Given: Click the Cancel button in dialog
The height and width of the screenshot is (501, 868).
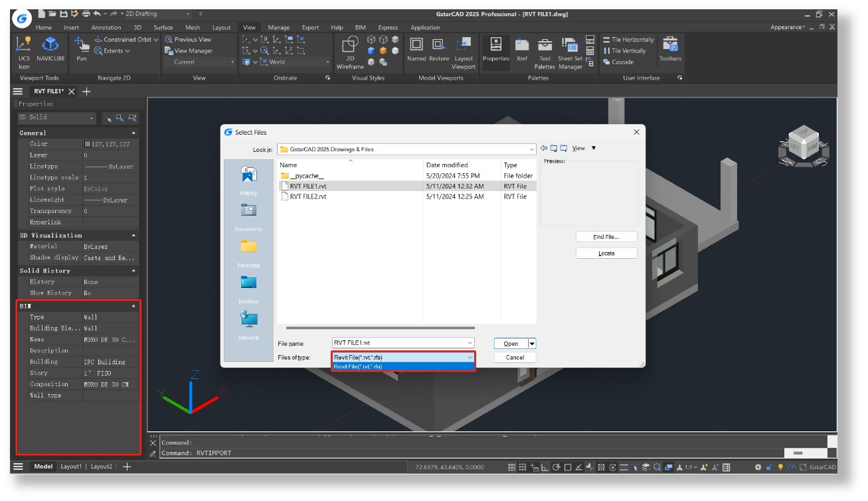Looking at the screenshot, I should point(515,357).
